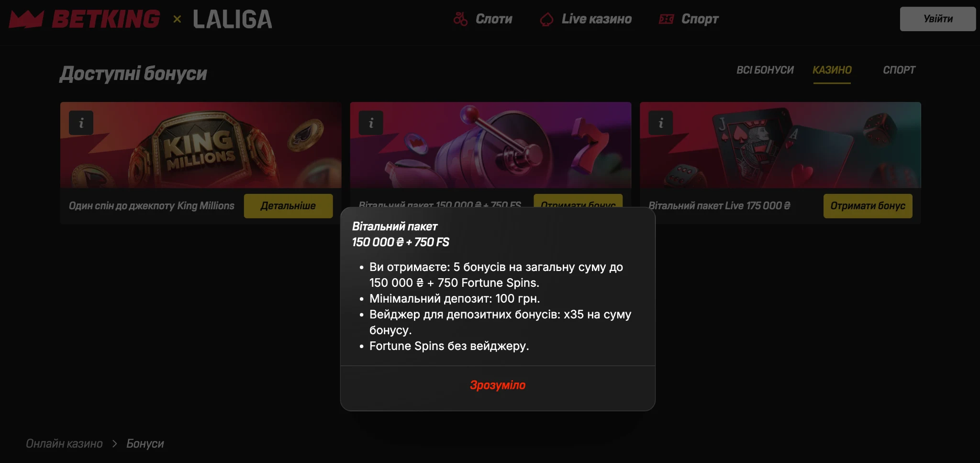Switch to the СПОРТ bonuses tab
980x463 pixels.
tap(899, 70)
